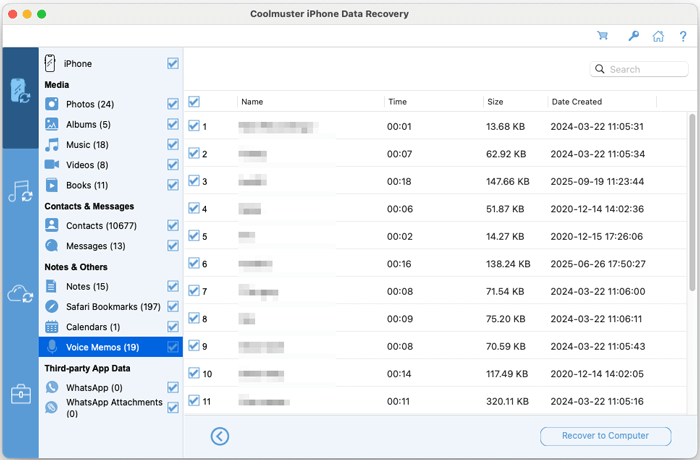The width and height of the screenshot is (700, 460).
Task: Uncheck the row 7 voice memo checkbox
Action: tap(194, 291)
